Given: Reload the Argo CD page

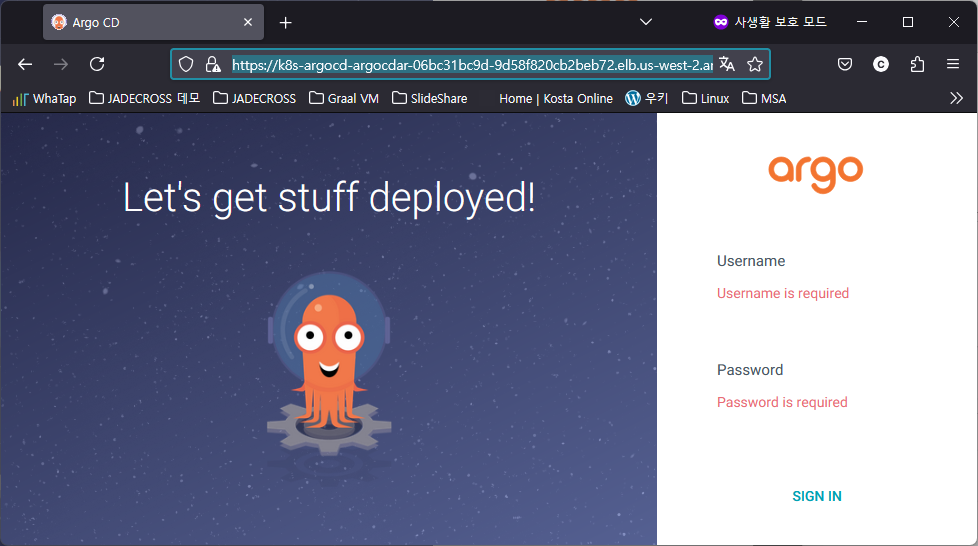Looking at the screenshot, I should 97,64.
